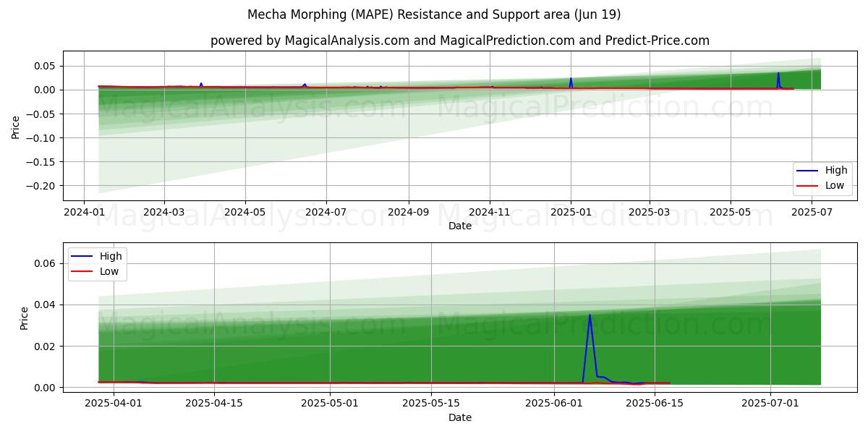Viewport: 868px width, 434px height.
Task: Click the 'Price' y-axis title of the top chart
Action: (16, 126)
